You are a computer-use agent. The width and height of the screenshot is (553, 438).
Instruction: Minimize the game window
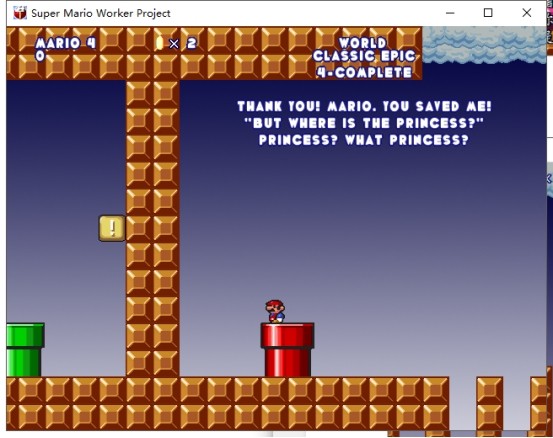point(450,13)
